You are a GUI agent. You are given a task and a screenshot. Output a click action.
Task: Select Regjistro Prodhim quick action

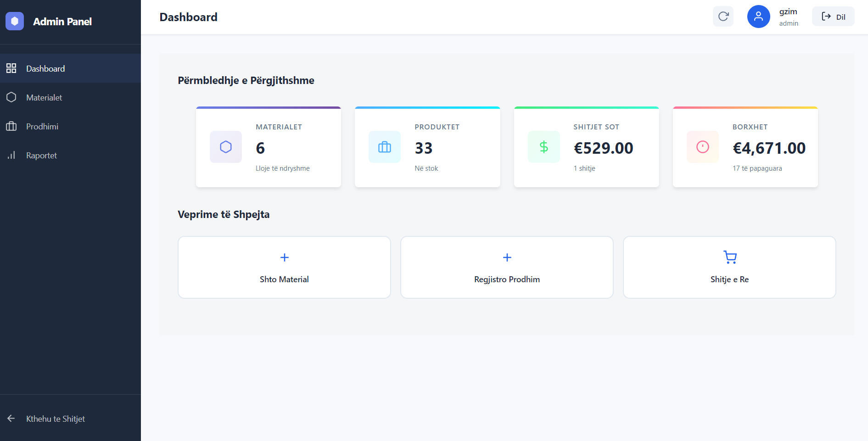(507, 267)
